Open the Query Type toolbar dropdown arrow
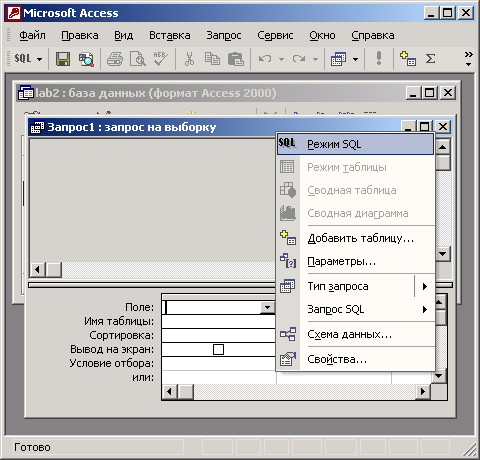The image size is (480, 460). (356, 59)
